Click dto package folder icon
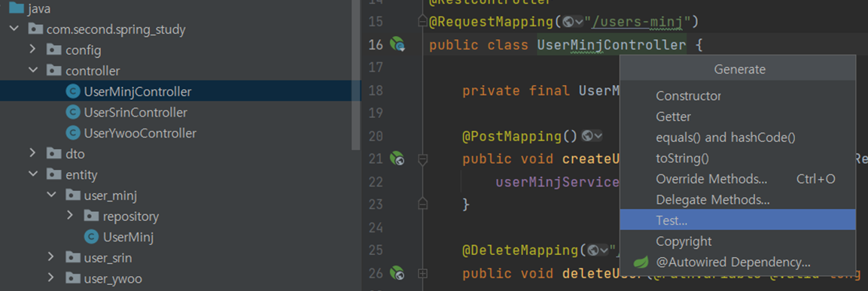Screen dimensions: 868x291 click(x=53, y=153)
